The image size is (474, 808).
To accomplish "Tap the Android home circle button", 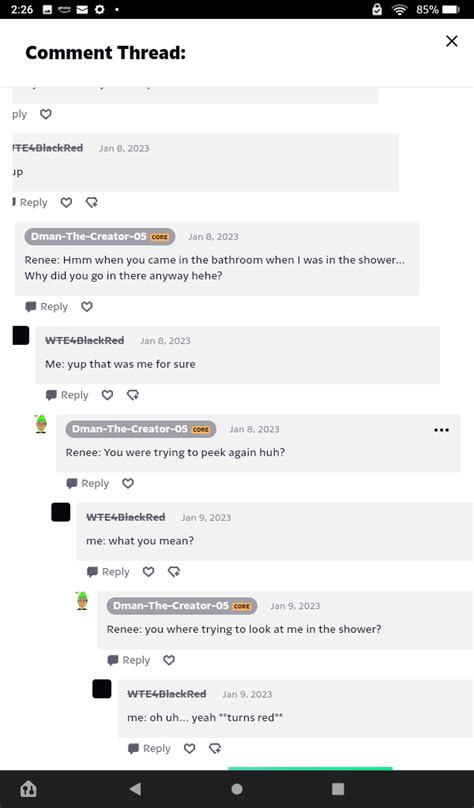I will click(x=237, y=789).
